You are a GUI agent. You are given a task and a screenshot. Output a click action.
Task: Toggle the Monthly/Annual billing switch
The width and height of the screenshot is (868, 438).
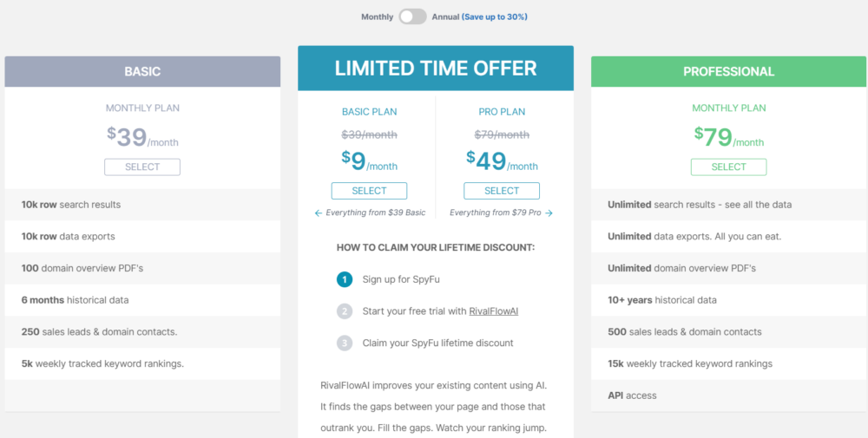click(x=413, y=16)
